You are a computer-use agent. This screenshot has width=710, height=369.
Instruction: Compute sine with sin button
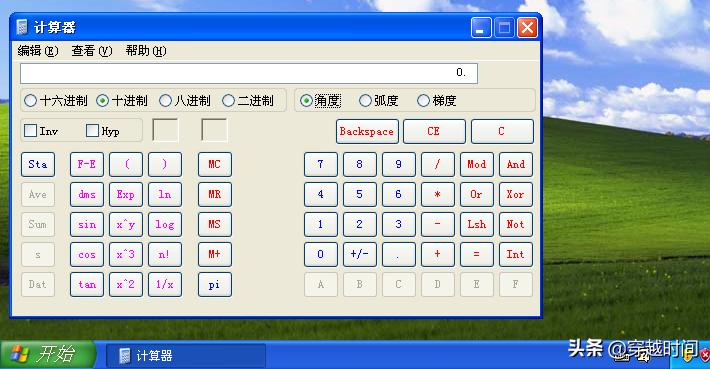click(x=87, y=225)
